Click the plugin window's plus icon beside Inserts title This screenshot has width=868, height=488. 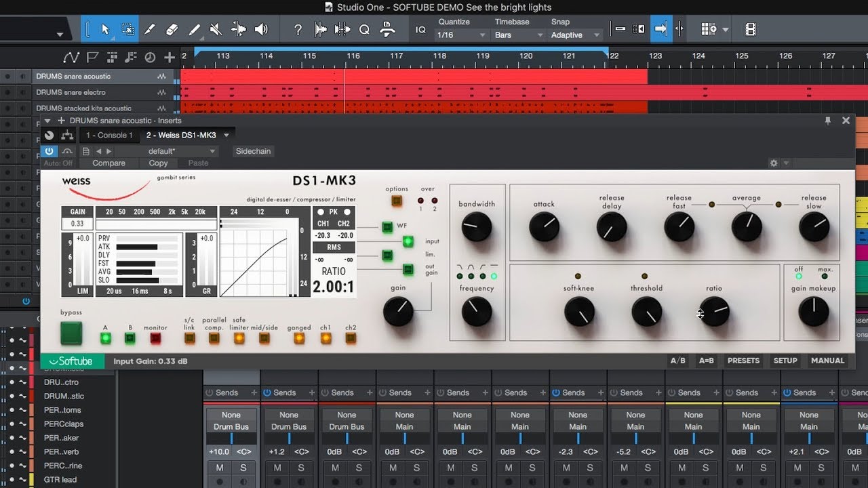click(x=61, y=121)
